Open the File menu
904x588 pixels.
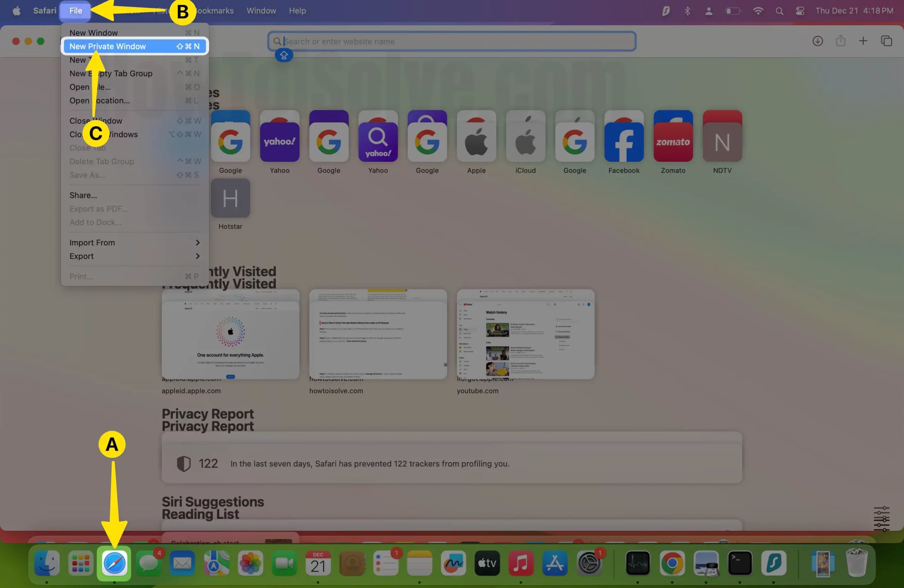(75, 11)
